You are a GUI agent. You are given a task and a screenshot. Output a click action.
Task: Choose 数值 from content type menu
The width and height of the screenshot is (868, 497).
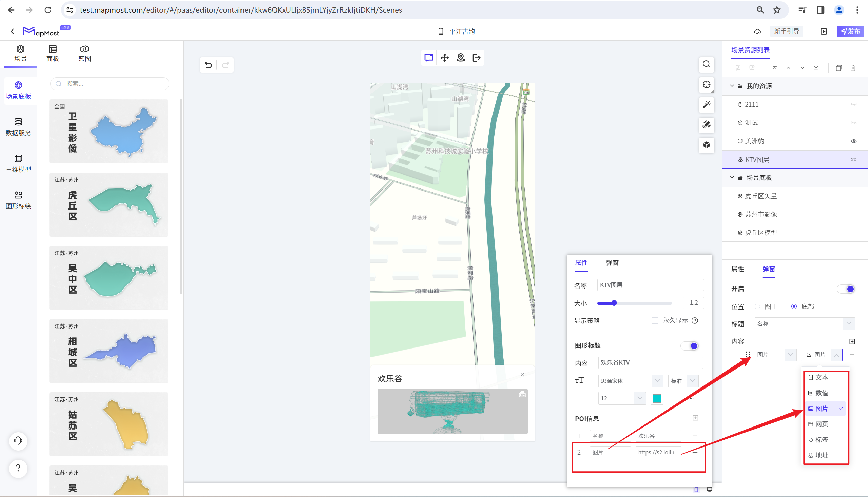click(825, 393)
